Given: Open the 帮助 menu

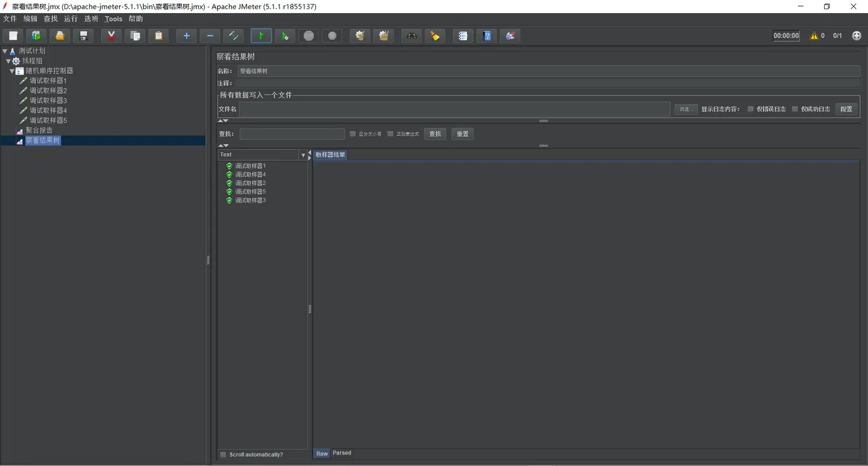Looking at the screenshot, I should tap(136, 19).
